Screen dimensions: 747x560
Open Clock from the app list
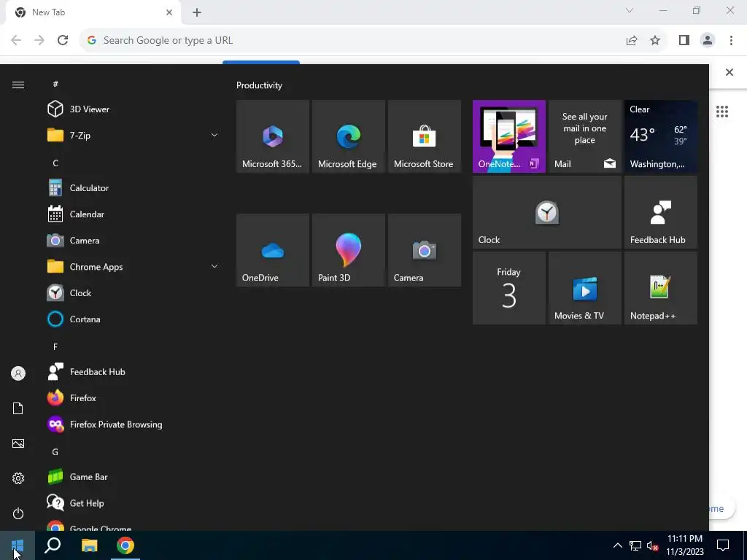click(133, 293)
